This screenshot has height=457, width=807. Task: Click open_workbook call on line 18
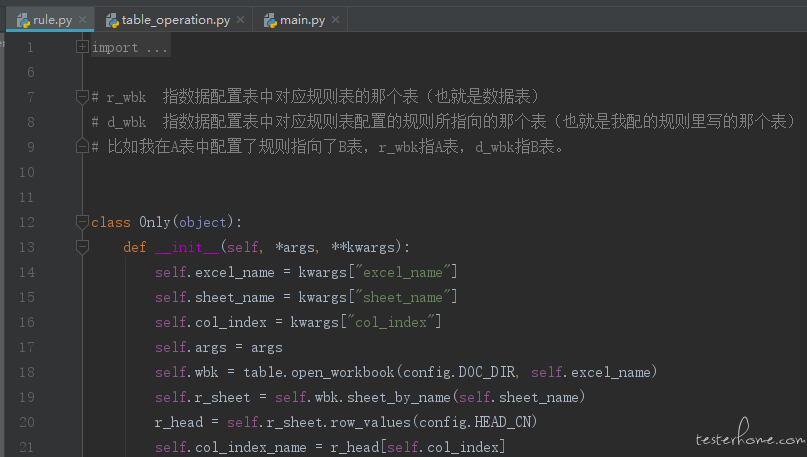pos(342,372)
